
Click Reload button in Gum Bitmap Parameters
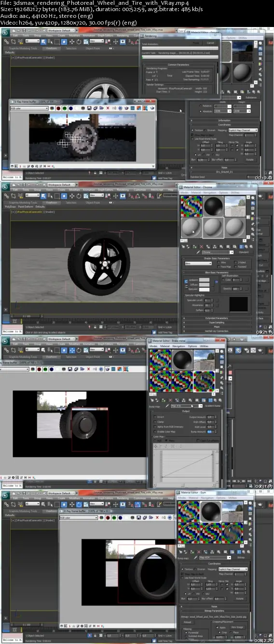pyautogui.click(x=188, y=622)
